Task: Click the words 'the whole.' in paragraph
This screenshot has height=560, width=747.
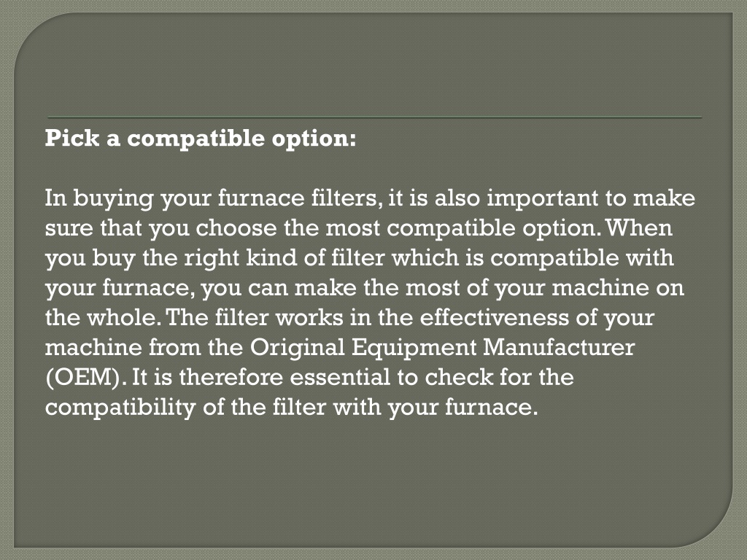Action: click(x=104, y=318)
